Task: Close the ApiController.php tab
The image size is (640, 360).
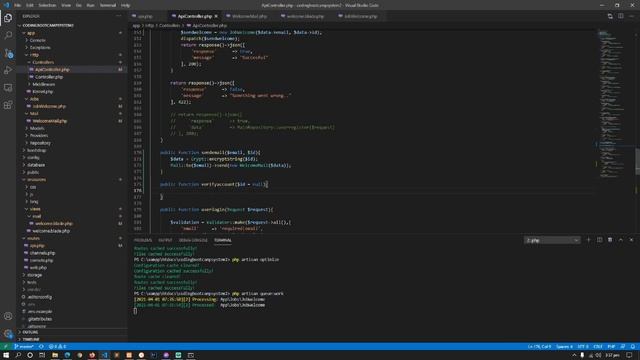Action: click(216, 16)
